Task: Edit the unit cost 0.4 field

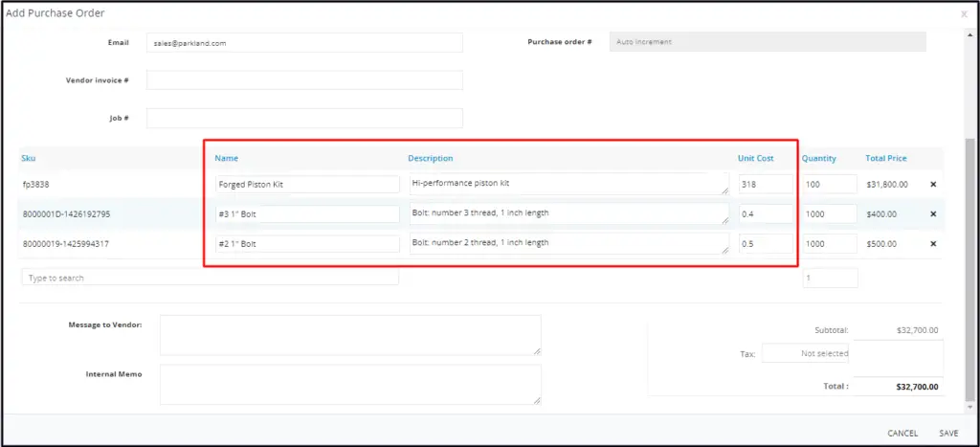Action: click(x=766, y=213)
